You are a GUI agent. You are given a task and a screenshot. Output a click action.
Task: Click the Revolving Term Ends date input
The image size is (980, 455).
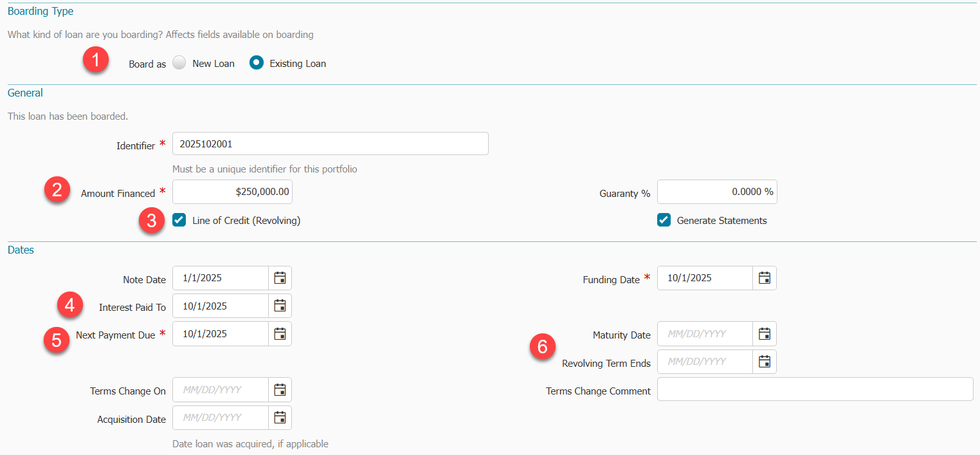705,362
